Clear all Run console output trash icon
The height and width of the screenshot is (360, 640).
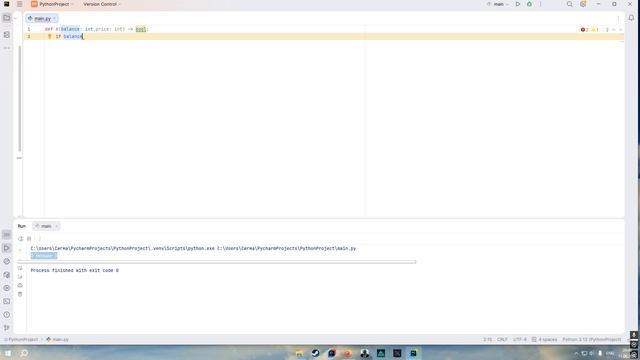[20, 294]
